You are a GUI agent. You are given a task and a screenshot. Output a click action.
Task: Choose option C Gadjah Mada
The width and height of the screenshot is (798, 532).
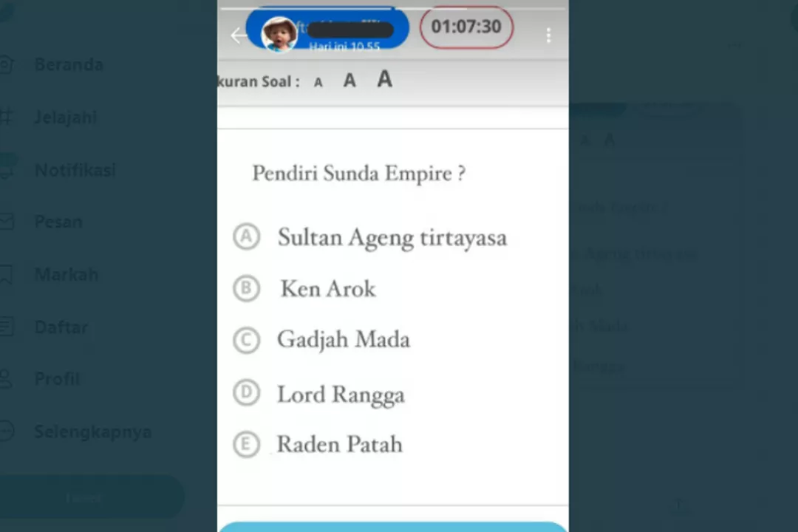tap(321, 340)
